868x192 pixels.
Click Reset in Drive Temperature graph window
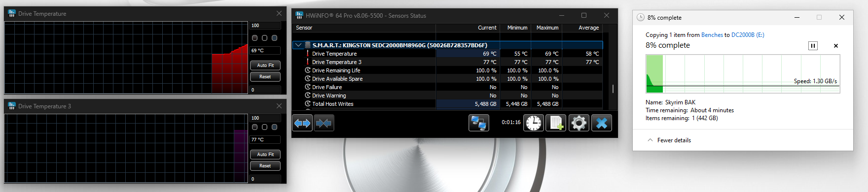coord(265,77)
